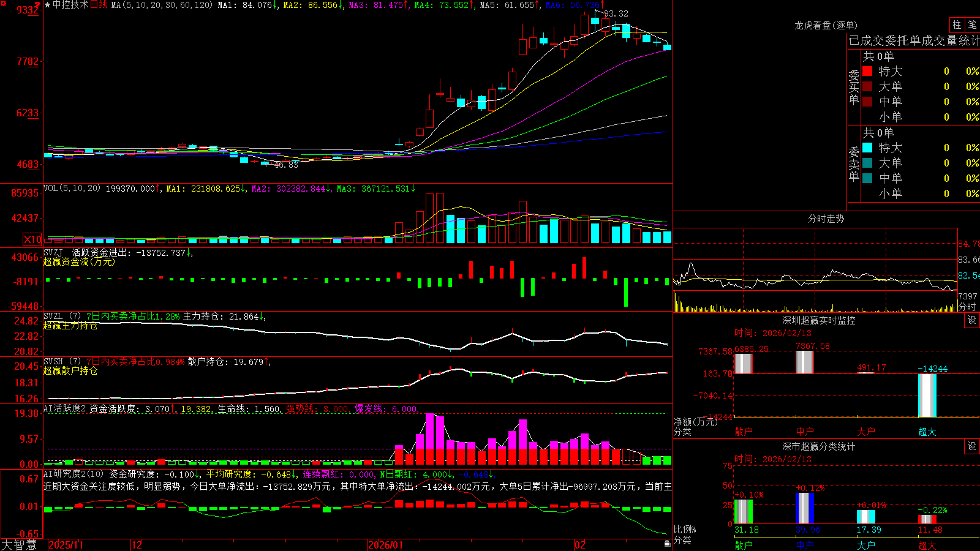Click the 中控技术 stock name

[70, 5]
